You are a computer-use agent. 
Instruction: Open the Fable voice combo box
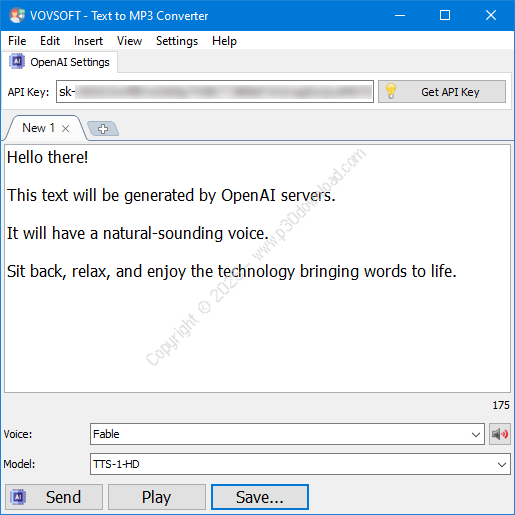(287, 434)
